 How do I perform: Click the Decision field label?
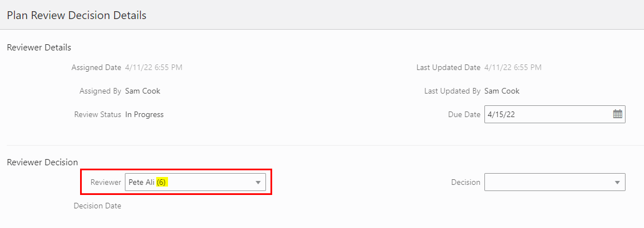pyautogui.click(x=465, y=182)
